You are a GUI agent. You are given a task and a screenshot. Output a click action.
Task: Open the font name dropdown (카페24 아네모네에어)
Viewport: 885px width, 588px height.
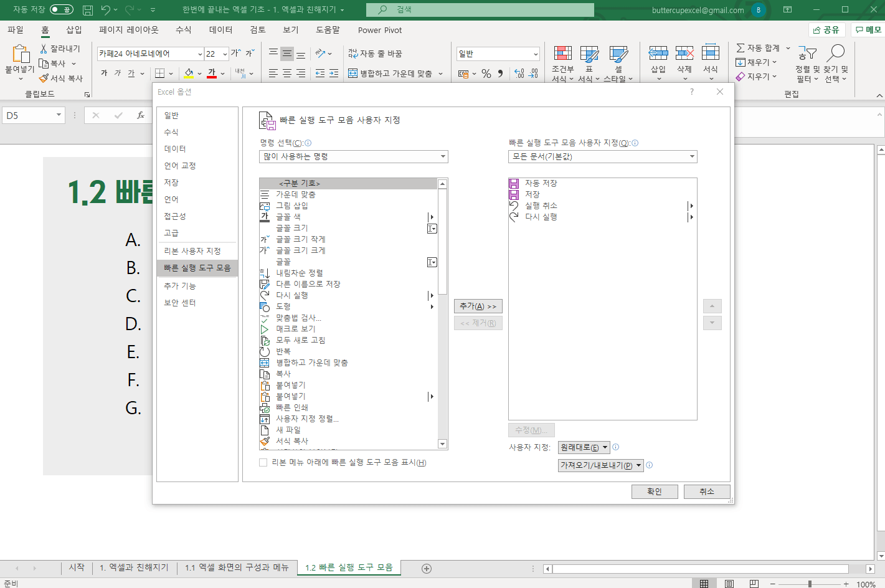coord(200,54)
